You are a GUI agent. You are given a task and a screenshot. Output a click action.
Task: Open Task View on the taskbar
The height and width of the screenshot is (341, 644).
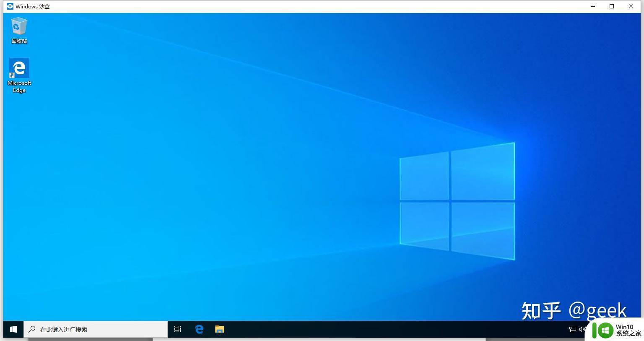point(178,329)
